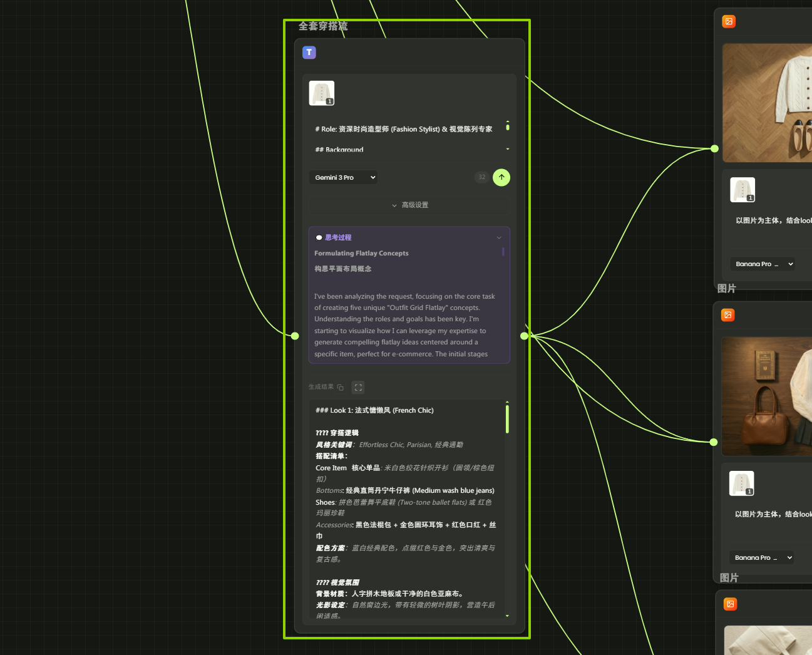
Task: Click the text node's right output connector dot
Action: [x=525, y=336]
